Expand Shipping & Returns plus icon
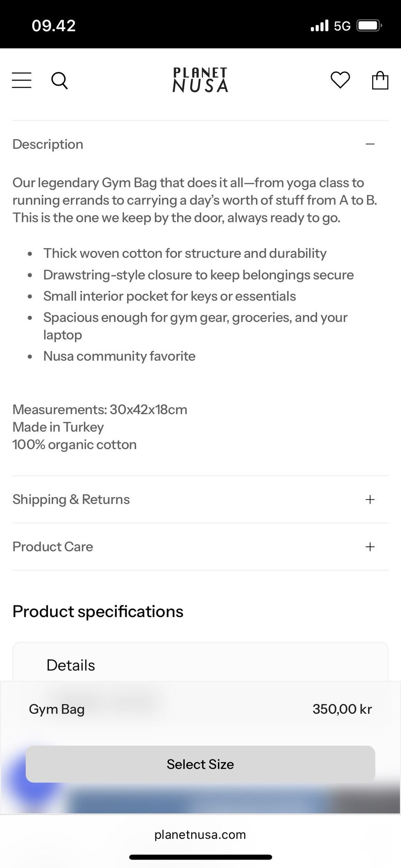 pyautogui.click(x=370, y=500)
